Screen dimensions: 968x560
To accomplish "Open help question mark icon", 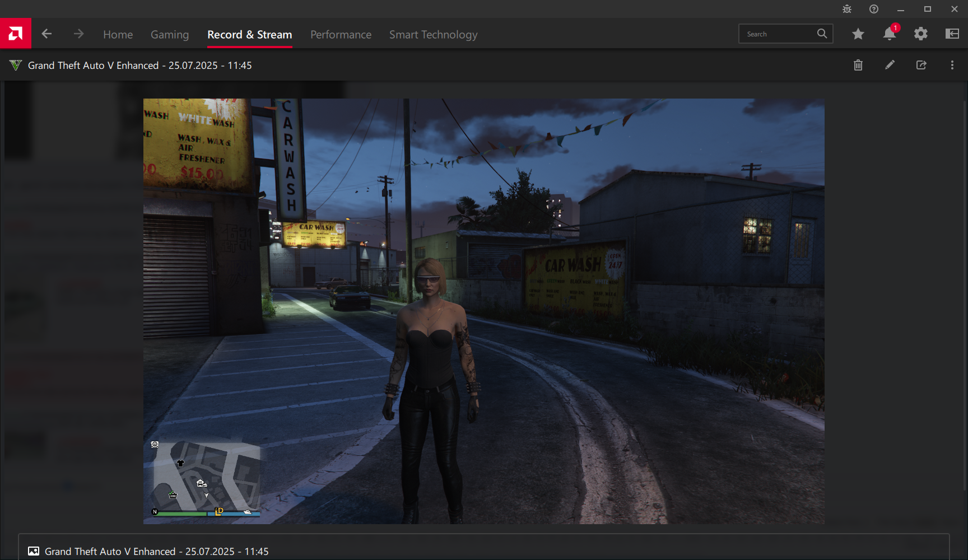I will [874, 9].
